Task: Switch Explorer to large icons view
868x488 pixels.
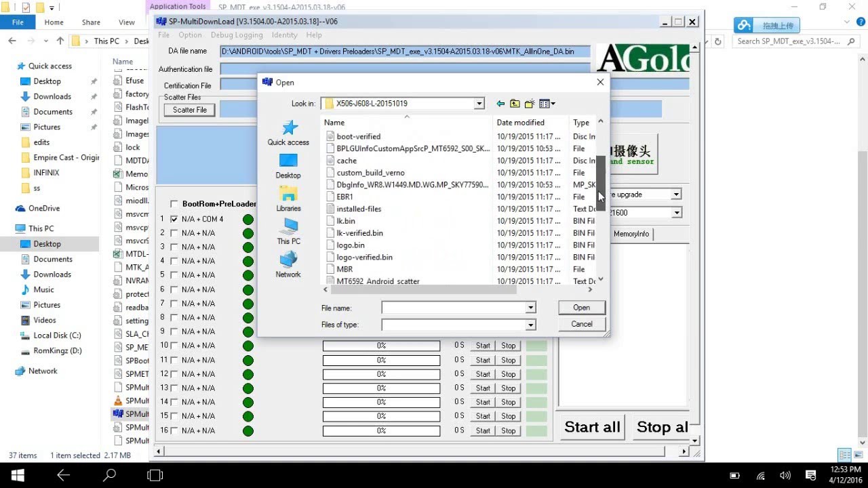Action: (x=858, y=455)
